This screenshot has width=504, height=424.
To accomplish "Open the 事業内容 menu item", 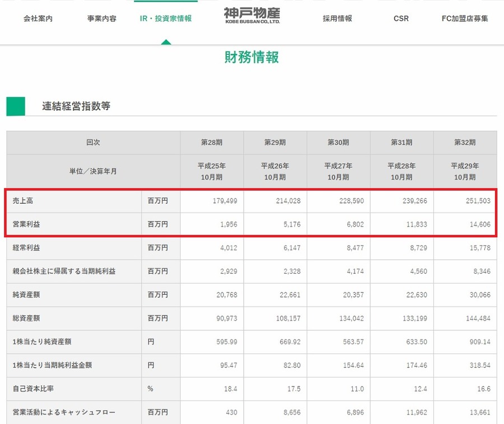I will click(101, 18).
